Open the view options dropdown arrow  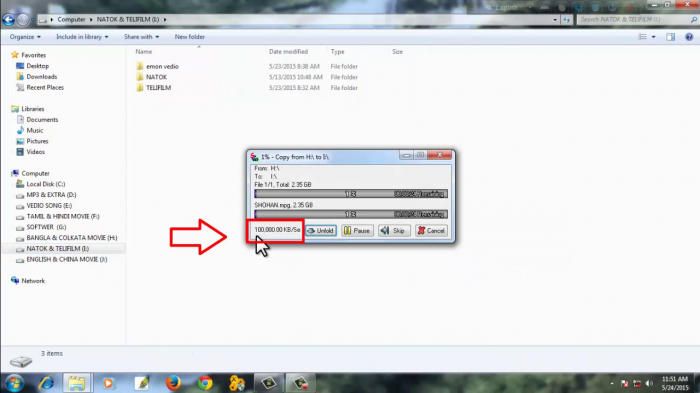pyautogui.click(x=654, y=37)
